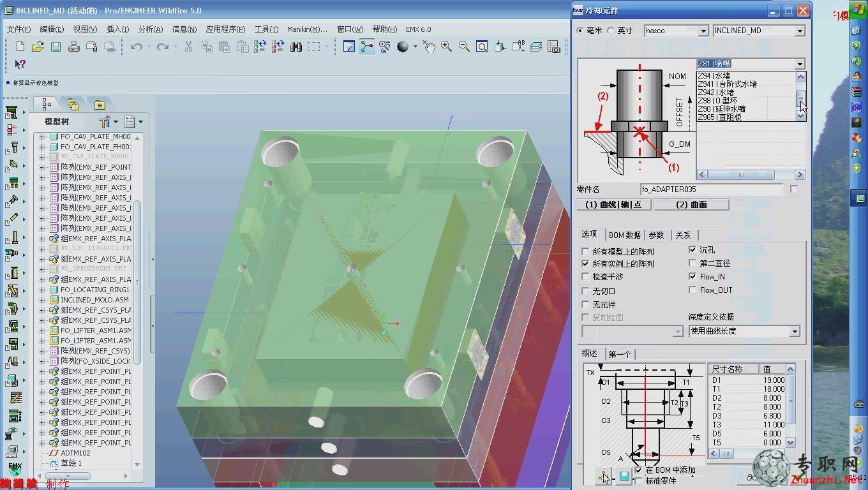
Task: Save the model using disk icon
Action: click(x=56, y=47)
